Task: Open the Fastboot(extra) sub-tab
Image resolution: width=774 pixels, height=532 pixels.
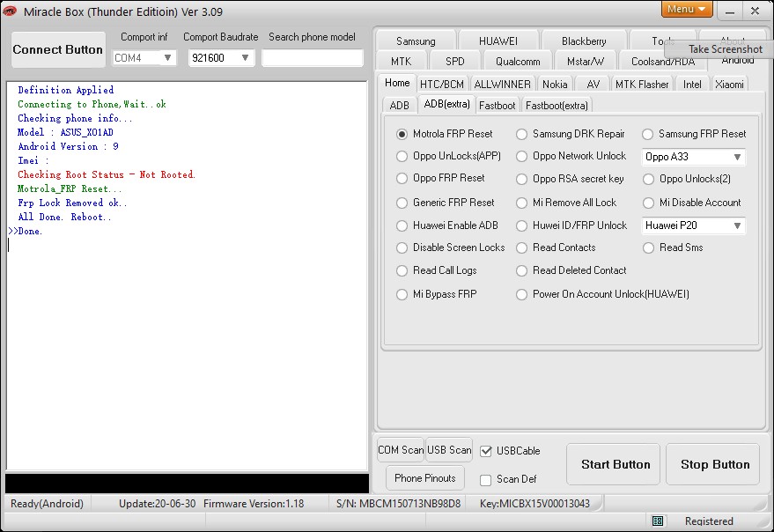Action: [x=557, y=105]
